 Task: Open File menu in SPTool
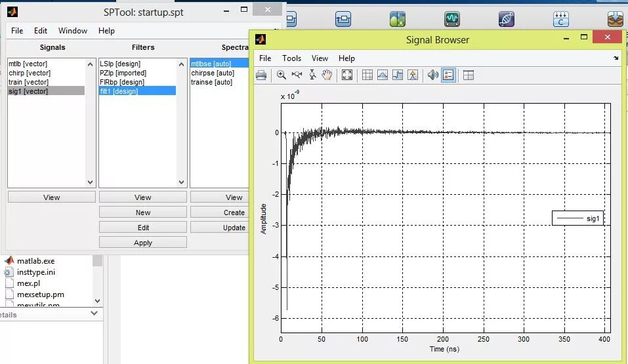pyautogui.click(x=17, y=31)
